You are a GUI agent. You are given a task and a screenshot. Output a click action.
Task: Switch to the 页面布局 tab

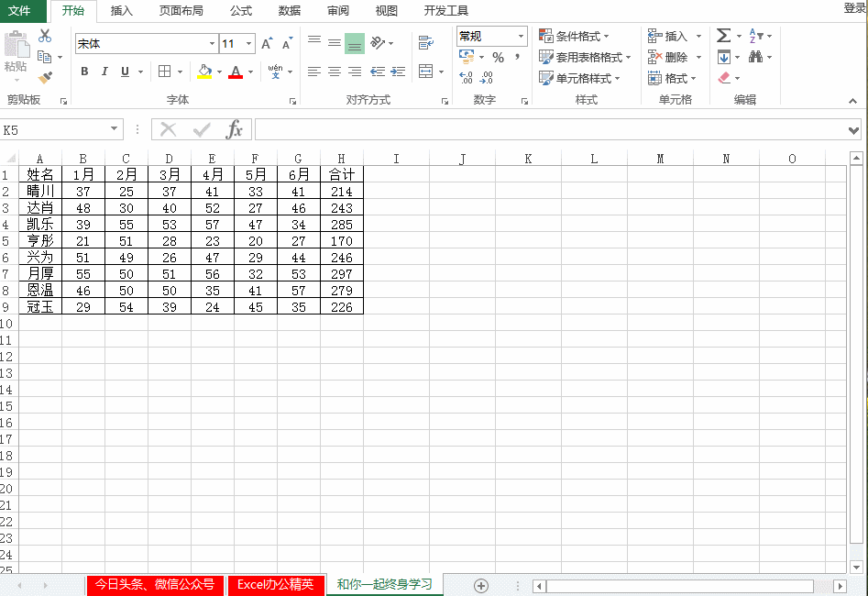pos(181,10)
